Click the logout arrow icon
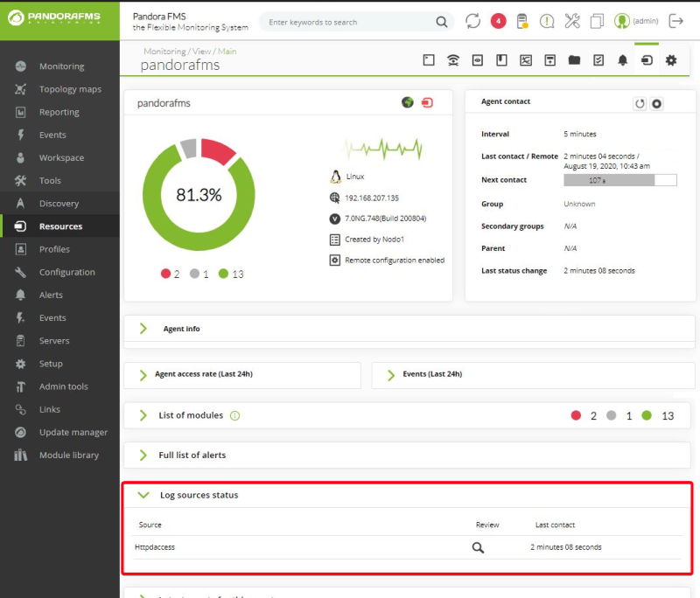The image size is (700, 598). point(675,21)
